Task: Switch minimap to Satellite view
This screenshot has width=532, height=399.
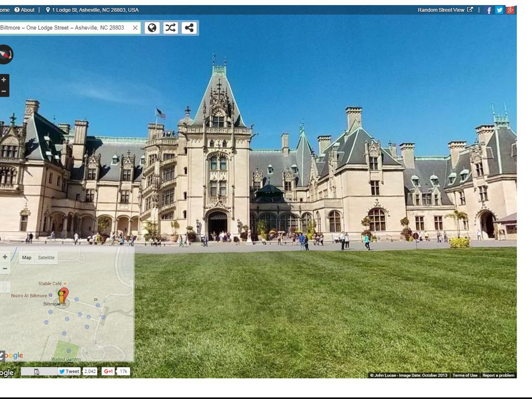Action: click(46, 258)
